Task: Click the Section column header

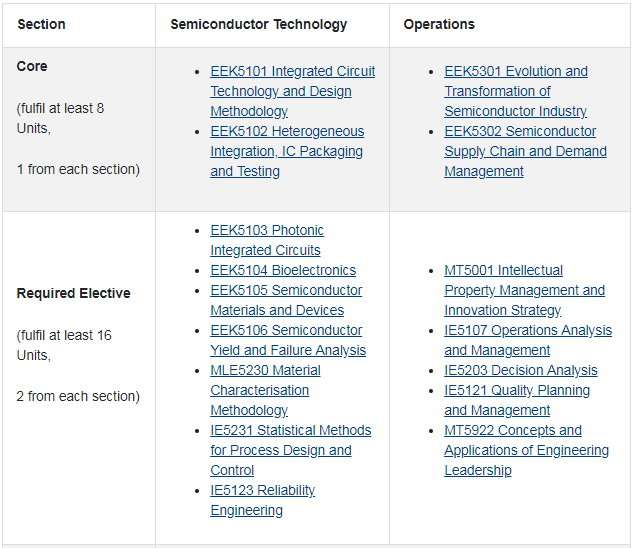Action: click(41, 24)
